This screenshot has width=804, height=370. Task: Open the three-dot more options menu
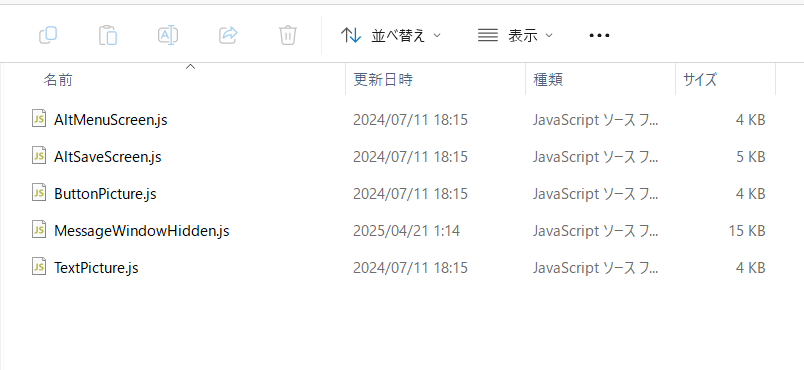click(599, 35)
